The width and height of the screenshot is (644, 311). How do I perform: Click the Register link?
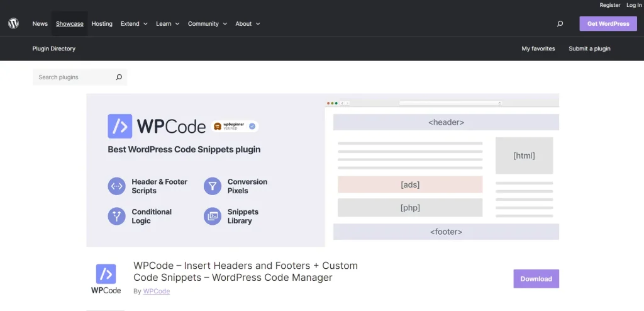pyautogui.click(x=610, y=5)
